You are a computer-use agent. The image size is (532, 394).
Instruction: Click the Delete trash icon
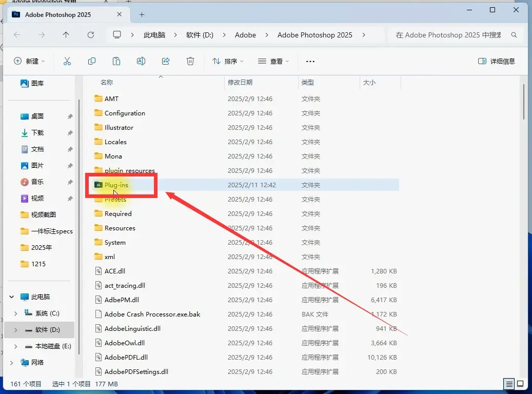(x=190, y=61)
